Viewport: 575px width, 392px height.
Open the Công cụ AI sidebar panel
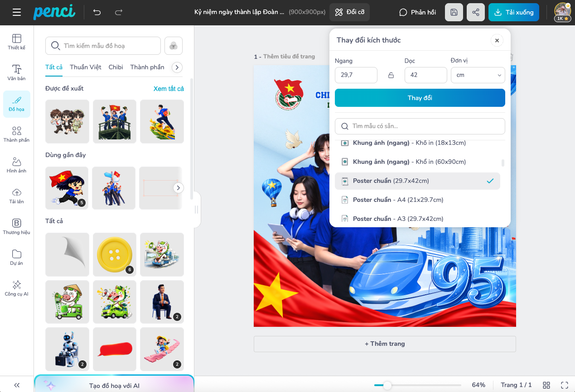click(x=17, y=288)
